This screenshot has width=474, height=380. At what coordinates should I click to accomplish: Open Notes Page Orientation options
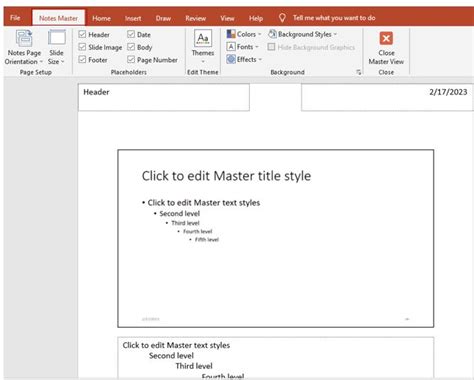24,47
